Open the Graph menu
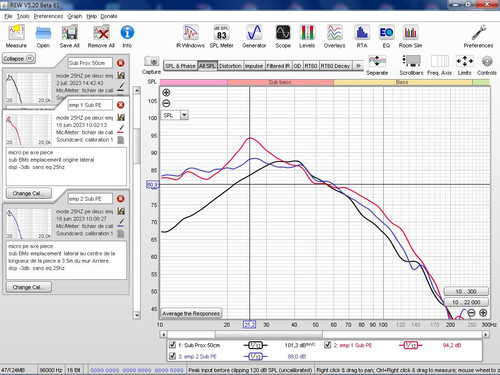500x375 pixels. 75,16
